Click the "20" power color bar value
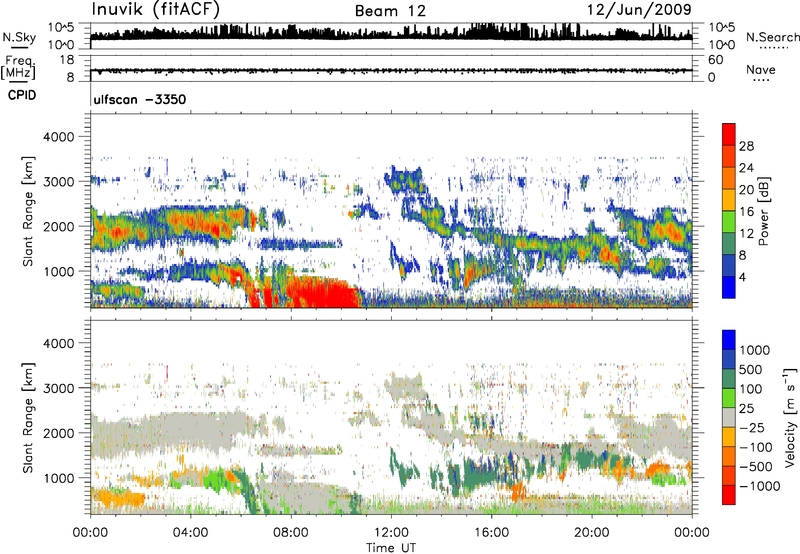Viewport: 800px width, 554px height. click(x=746, y=190)
